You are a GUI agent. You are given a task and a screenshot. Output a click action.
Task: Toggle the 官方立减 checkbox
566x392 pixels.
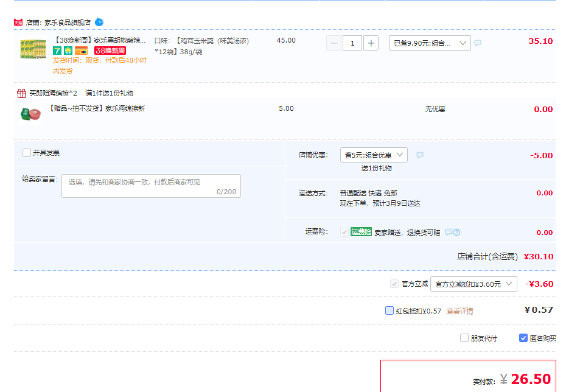pos(394,284)
